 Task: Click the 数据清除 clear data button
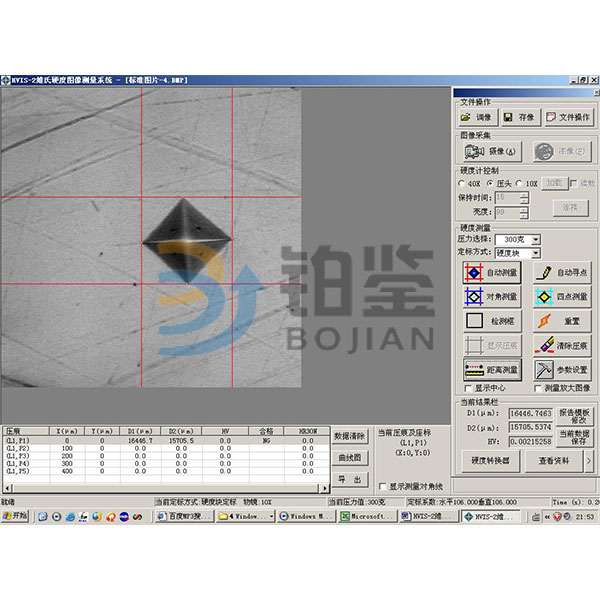coord(350,436)
